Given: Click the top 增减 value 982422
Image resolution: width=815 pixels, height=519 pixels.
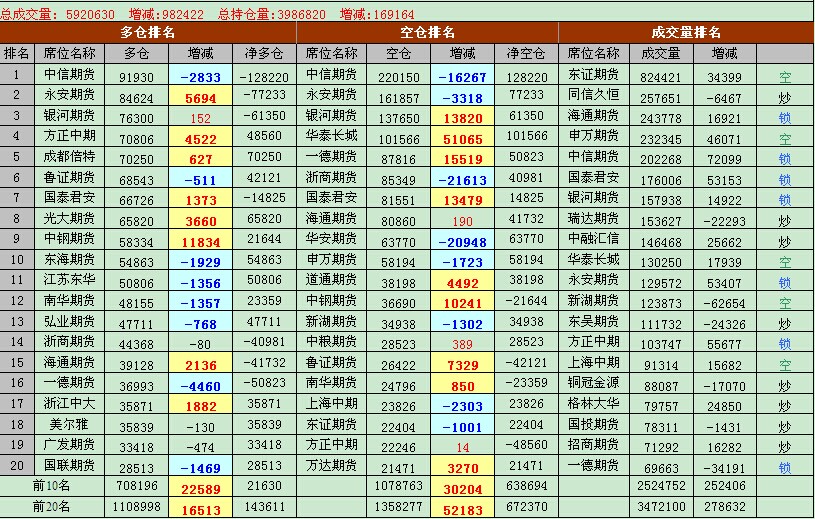Looking at the screenshot, I should pyautogui.click(x=183, y=14).
